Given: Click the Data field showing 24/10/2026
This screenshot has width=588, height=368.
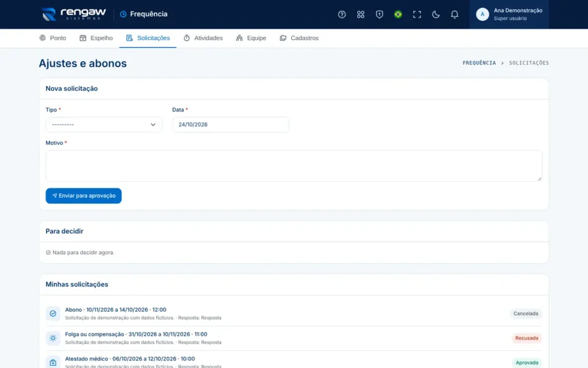Looking at the screenshot, I should tap(230, 125).
